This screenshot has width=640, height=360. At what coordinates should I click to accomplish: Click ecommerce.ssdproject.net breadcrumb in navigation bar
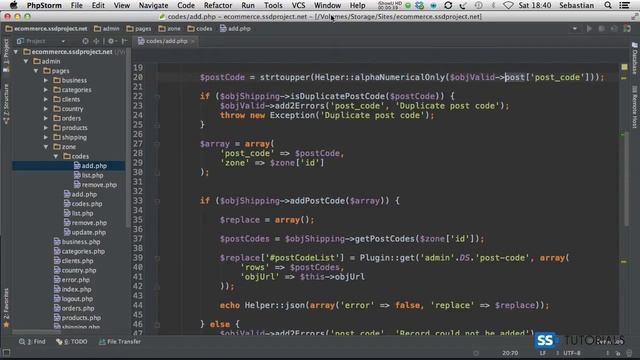pos(47,29)
